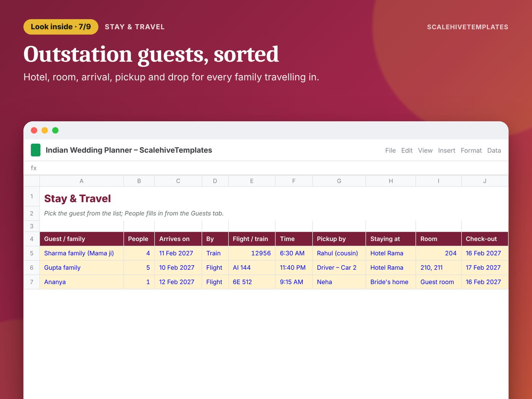Screen dimensions: 532x399
Task: Open the Format menu
Action: (x=471, y=150)
